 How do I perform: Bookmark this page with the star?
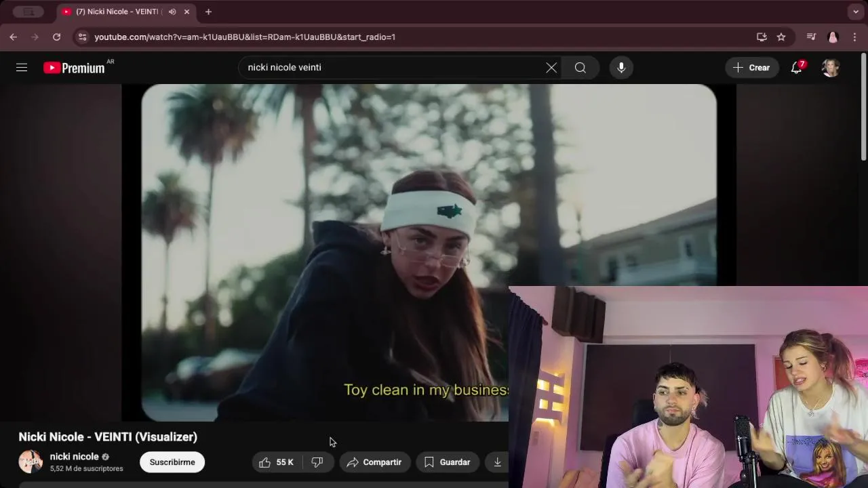coord(781,37)
